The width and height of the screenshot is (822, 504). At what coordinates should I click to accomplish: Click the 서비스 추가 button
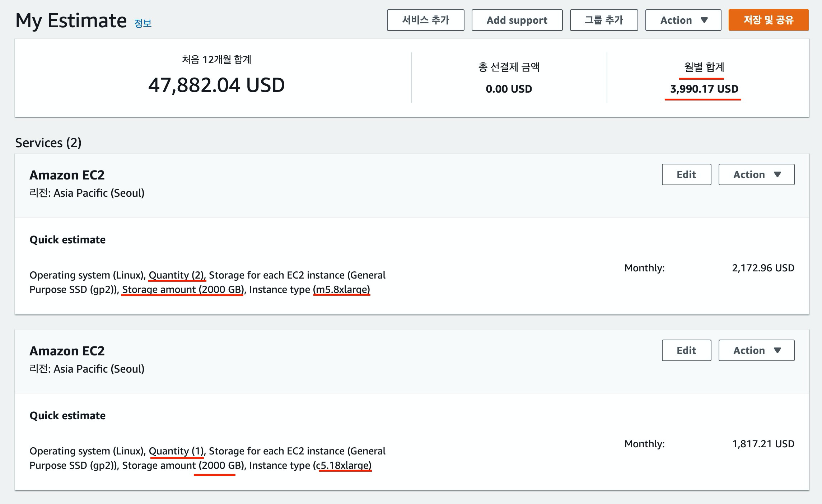425,20
